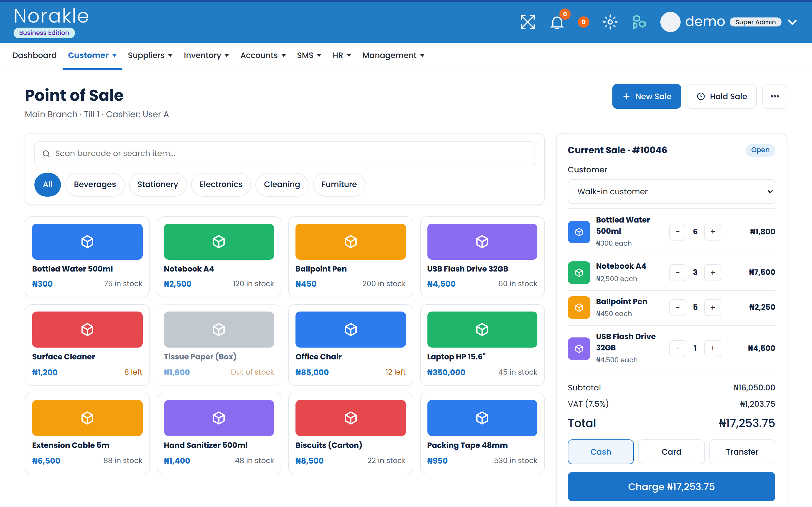This screenshot has height=507, width=812.
Task: Expand the Inventory menu dropdown
Action: pyautogui.click(x=206, y=55)
